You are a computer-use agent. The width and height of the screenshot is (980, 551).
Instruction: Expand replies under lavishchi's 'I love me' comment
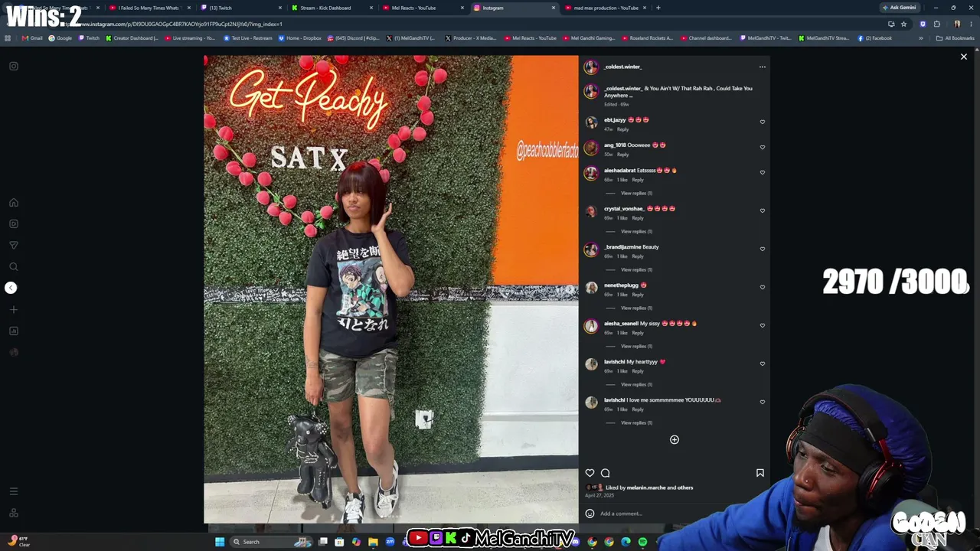tap(636, 422)
